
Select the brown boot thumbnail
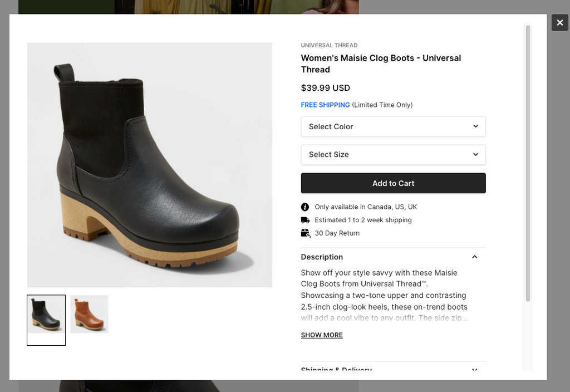[89, 315]
